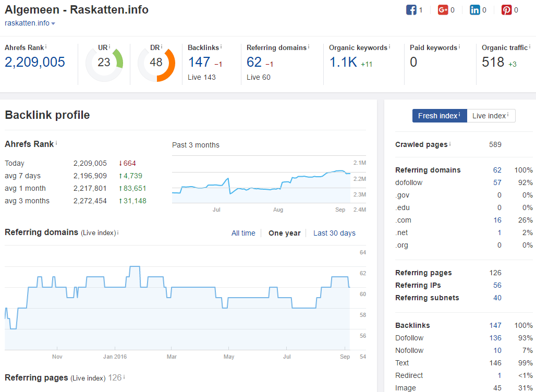Click info icon beside DR

[x=161, y=46]
